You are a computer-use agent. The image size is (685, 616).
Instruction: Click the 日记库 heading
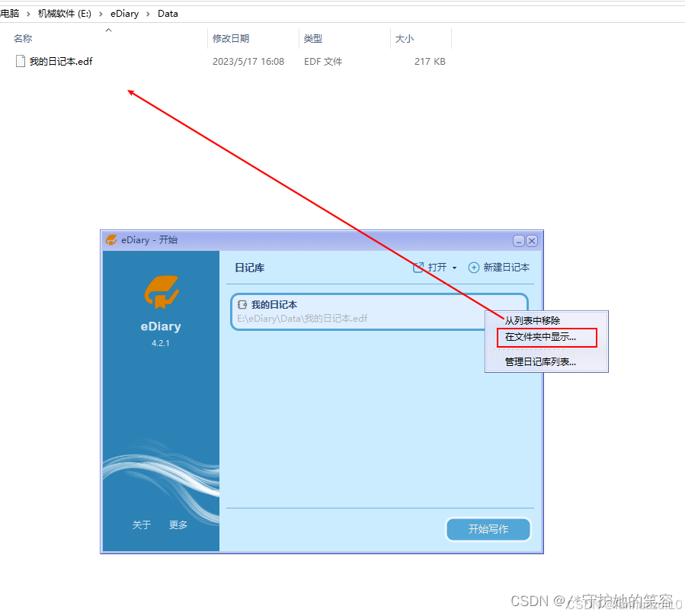[x=249, y=268]
